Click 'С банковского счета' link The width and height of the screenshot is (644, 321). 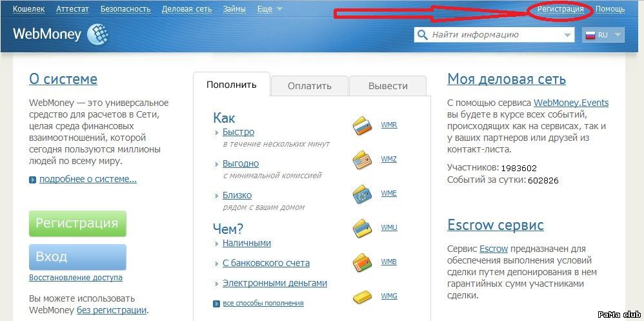click(x=266, y=263)
